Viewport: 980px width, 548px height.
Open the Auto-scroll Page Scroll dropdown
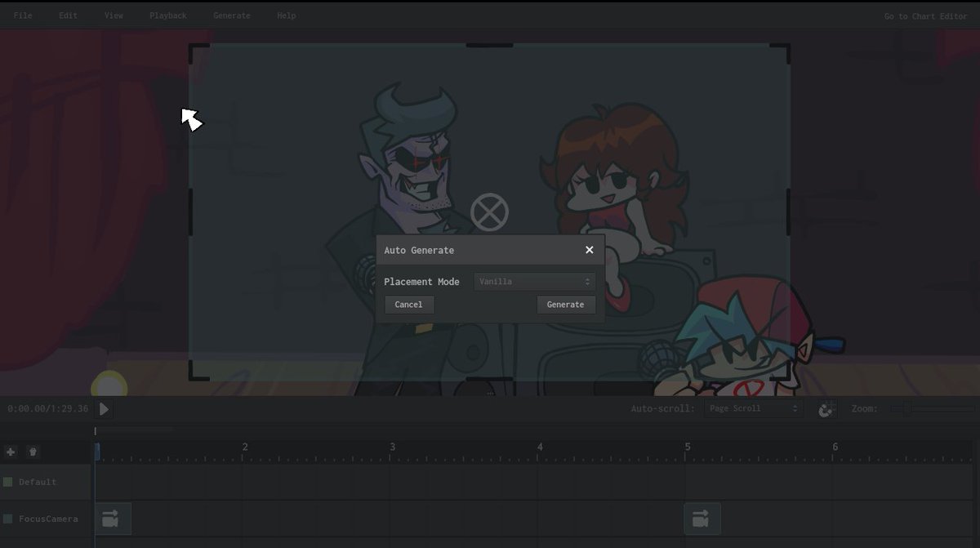pos(754,408)
